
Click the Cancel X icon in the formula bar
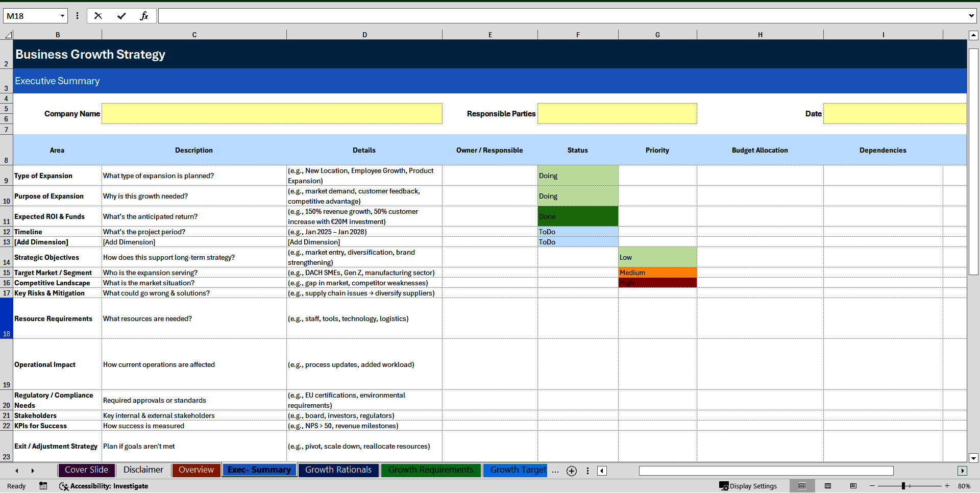98,16
